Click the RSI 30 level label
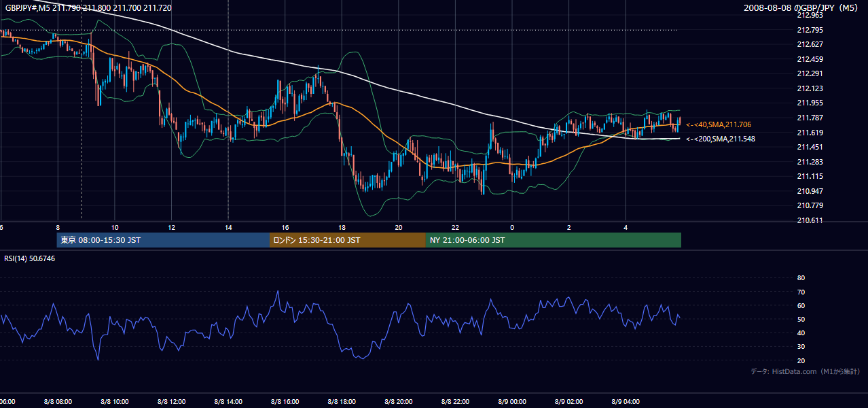 [x=801, y=347]
